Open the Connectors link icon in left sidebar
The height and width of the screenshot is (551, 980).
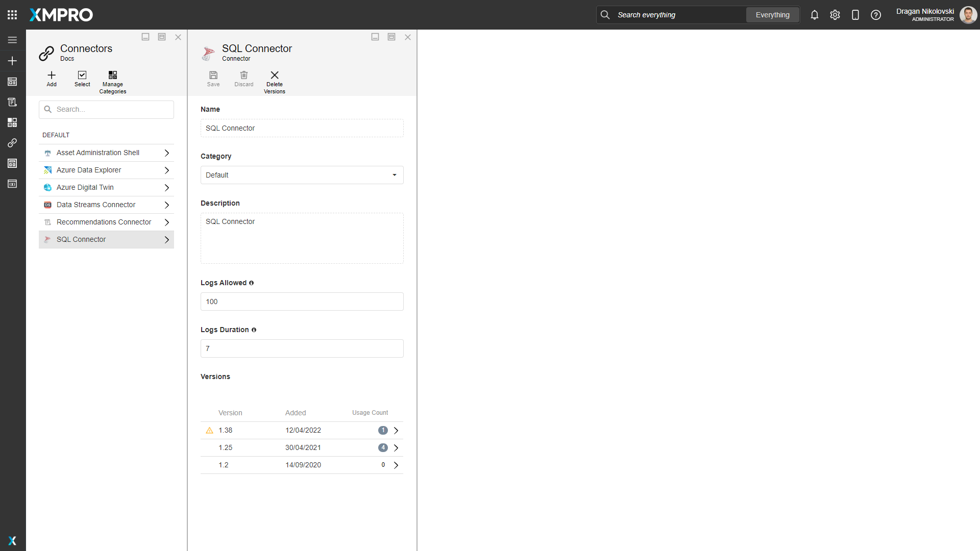pos(12,143)
